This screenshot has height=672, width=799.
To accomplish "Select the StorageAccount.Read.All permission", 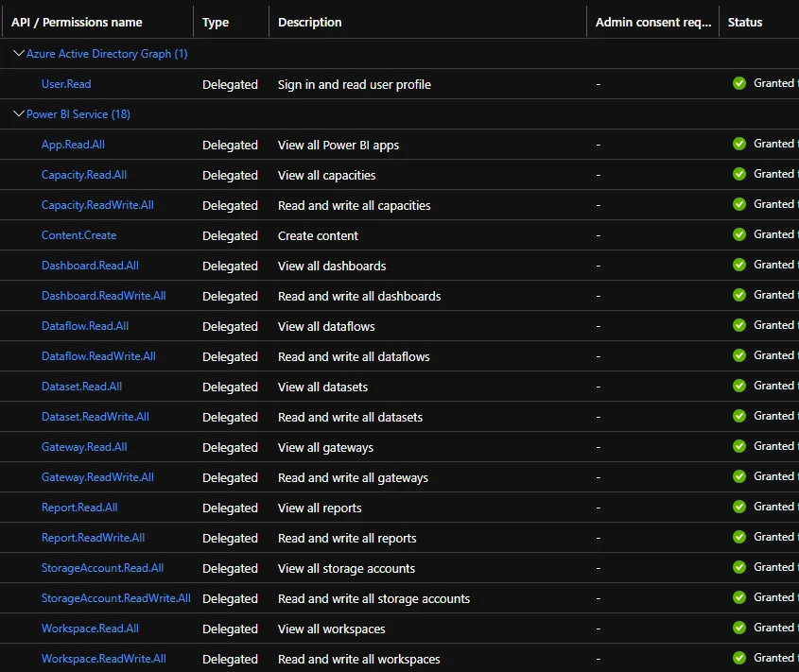I will (x=102, y=568).
